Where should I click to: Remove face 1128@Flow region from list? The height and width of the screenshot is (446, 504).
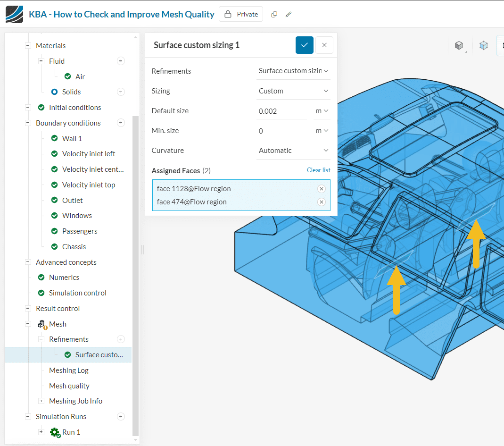tap(321, 189)
